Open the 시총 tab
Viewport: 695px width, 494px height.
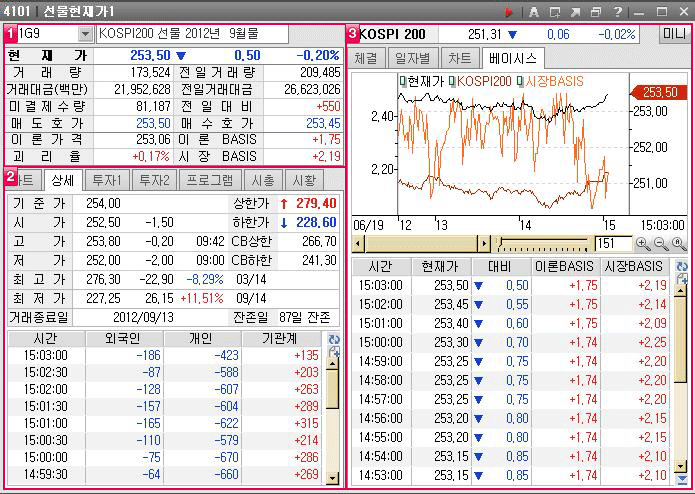pyautogui.click(x=263, y=180)
